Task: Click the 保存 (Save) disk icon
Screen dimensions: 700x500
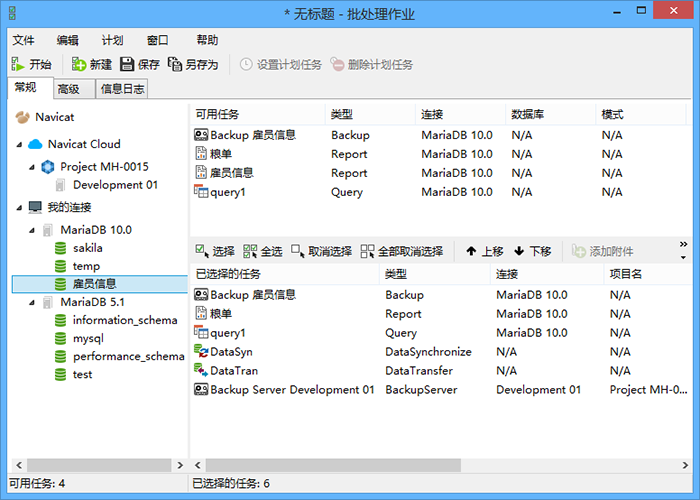Action: click(x=127, y=64)
